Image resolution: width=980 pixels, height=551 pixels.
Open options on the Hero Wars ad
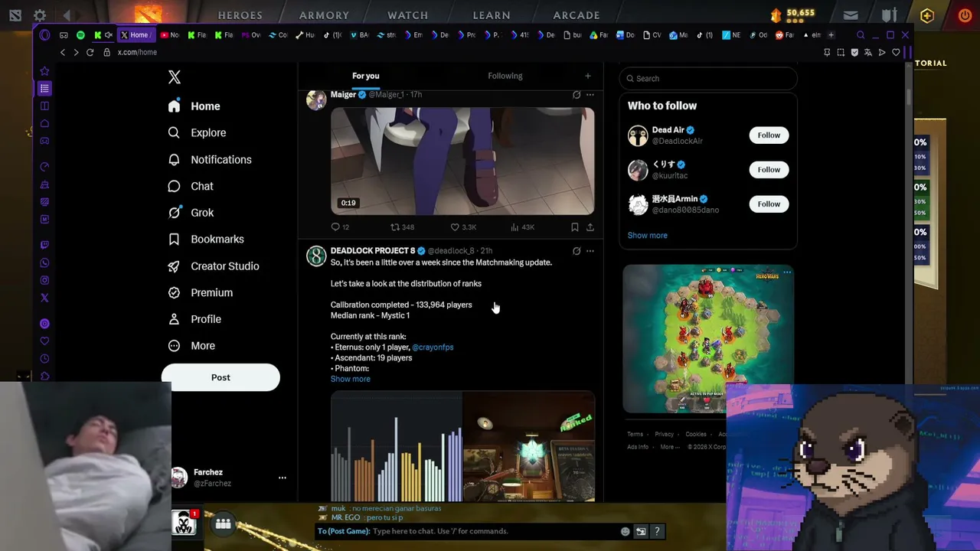(787, 272)
